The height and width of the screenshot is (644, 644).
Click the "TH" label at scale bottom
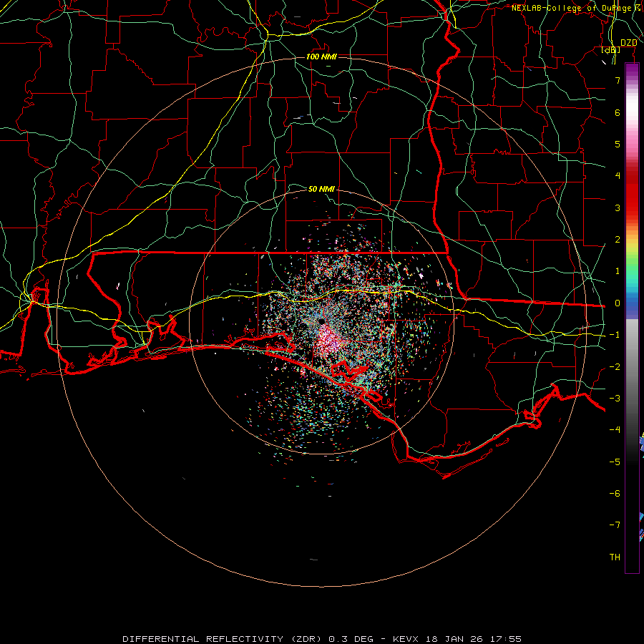615,557
